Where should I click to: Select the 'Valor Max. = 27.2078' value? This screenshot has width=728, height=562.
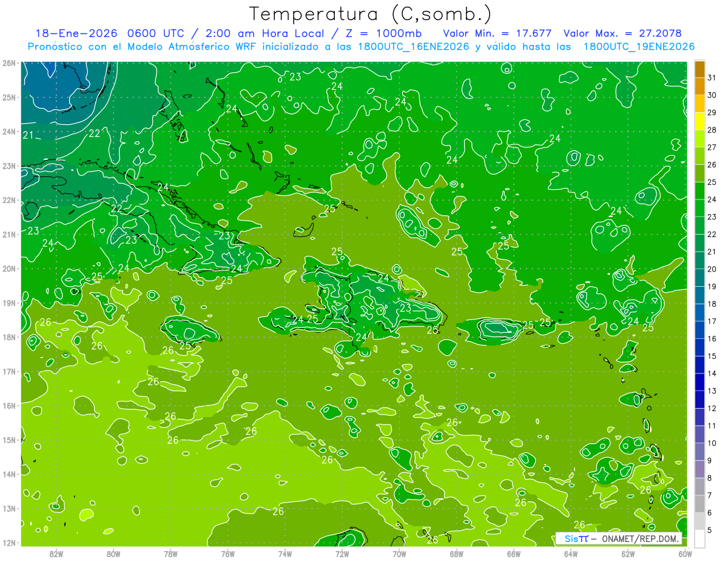click(622, 33)
